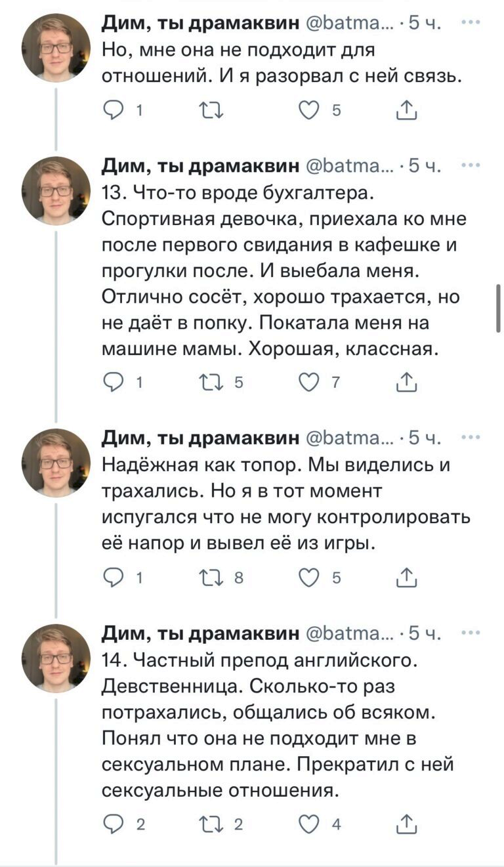Reply to the Надёжная как топор tweet
Screen dimensions: 504x867
(x=114, y=578)
